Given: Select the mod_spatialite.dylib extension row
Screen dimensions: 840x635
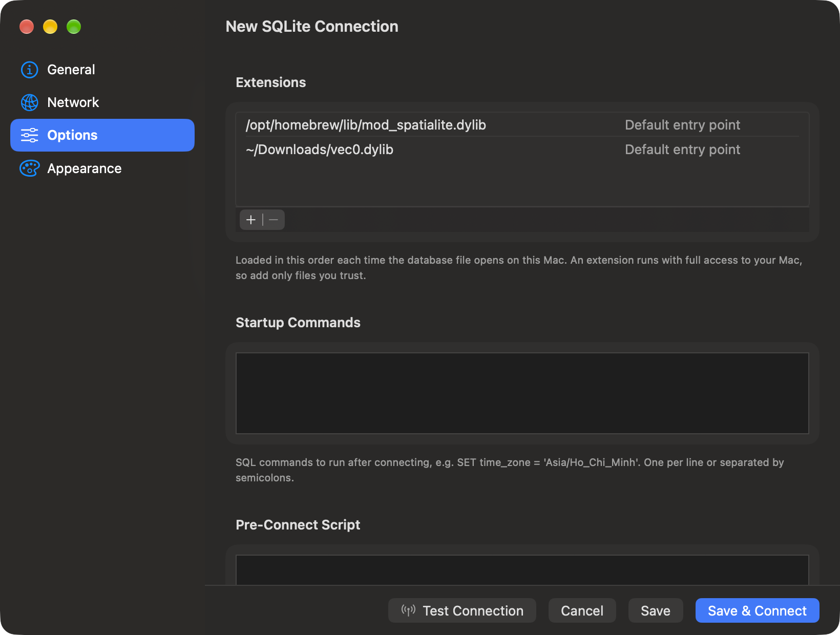Looking at the screenshot, I should tap(522, 125).
